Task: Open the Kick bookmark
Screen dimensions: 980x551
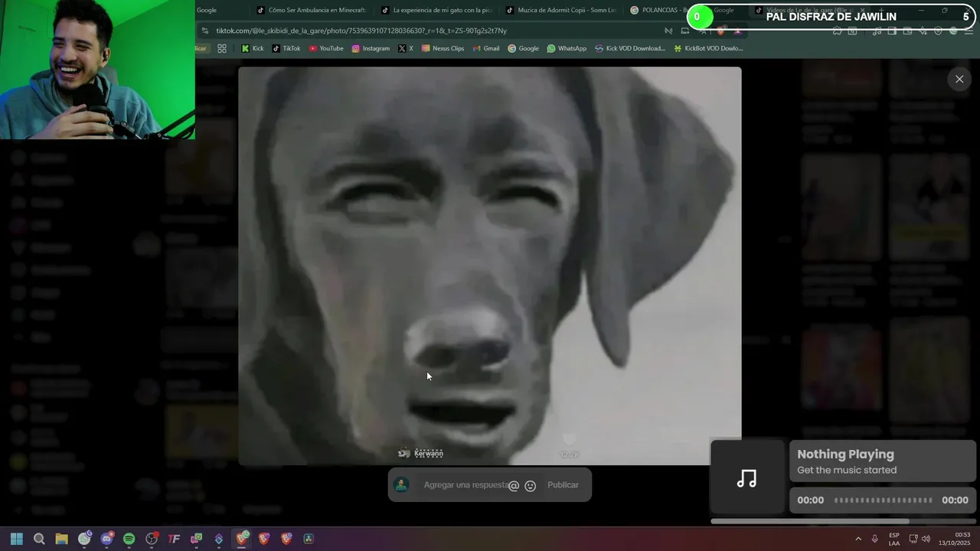Action: pos(253,48)
